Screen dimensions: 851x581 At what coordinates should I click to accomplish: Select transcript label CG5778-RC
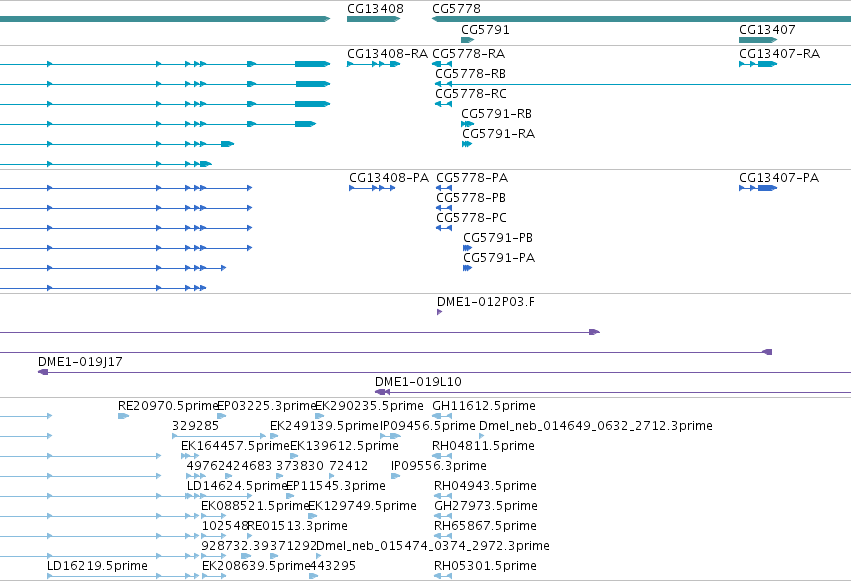471,94
